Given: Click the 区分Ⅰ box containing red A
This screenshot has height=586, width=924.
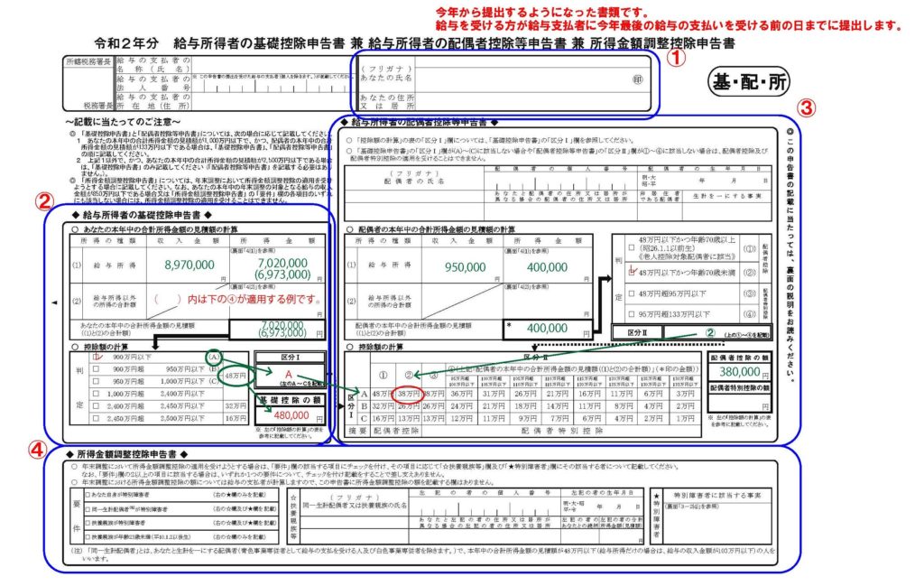Looking at the screenshot, I should [x=289, y=373].
